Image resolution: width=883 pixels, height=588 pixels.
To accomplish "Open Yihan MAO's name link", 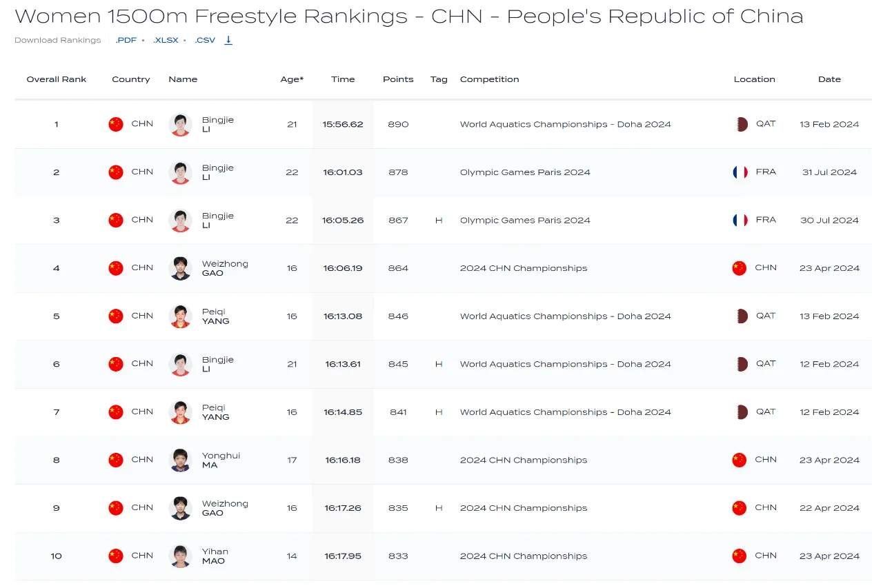I will point(215,556).
